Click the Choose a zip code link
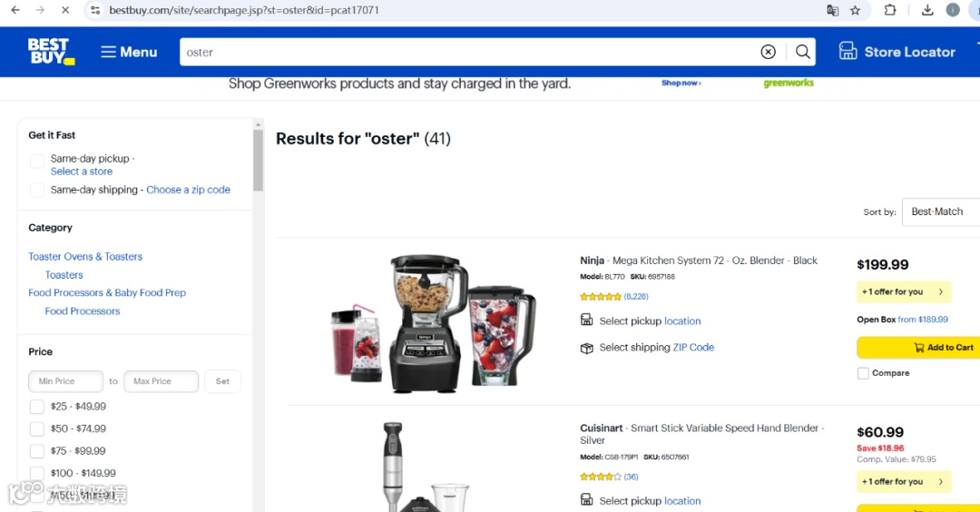Image resolution: width=980 pixels, height=512 pixels. (188, 190)
